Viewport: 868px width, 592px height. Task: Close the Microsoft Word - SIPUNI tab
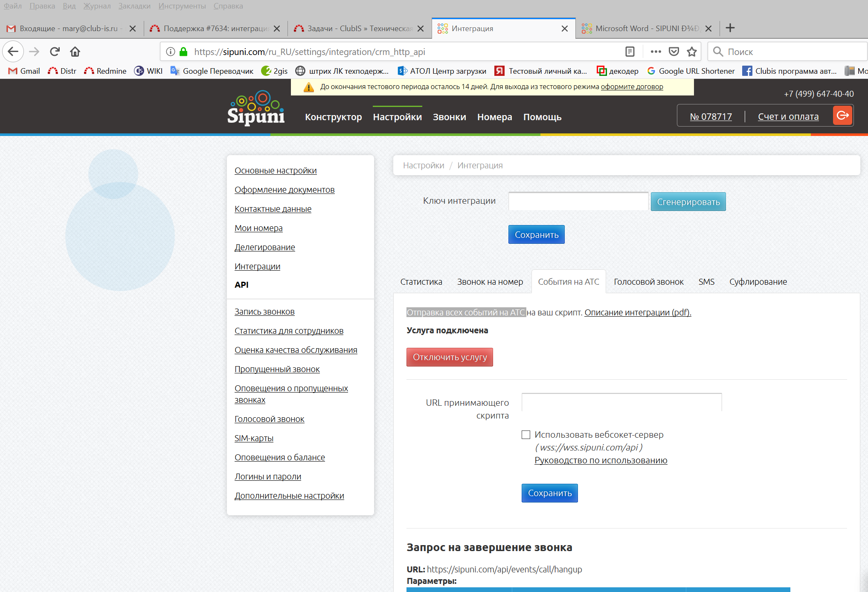[708, 29]
